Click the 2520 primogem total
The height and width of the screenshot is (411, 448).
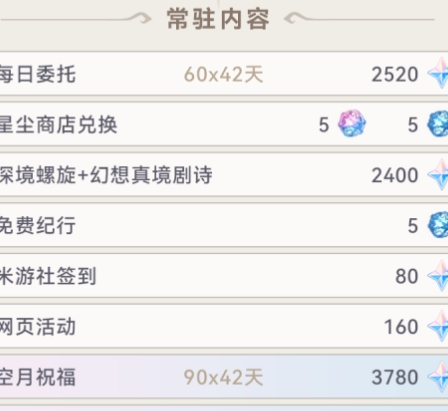395,74
